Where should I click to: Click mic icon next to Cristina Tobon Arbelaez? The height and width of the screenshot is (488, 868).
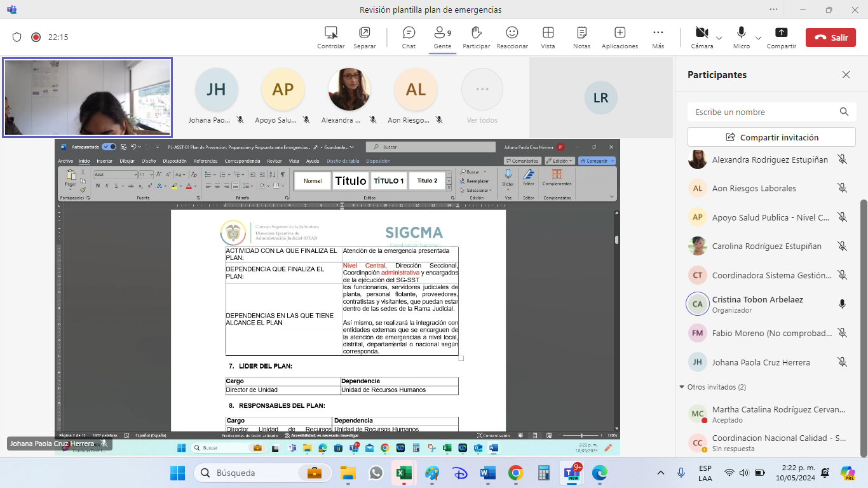[842, 304]
